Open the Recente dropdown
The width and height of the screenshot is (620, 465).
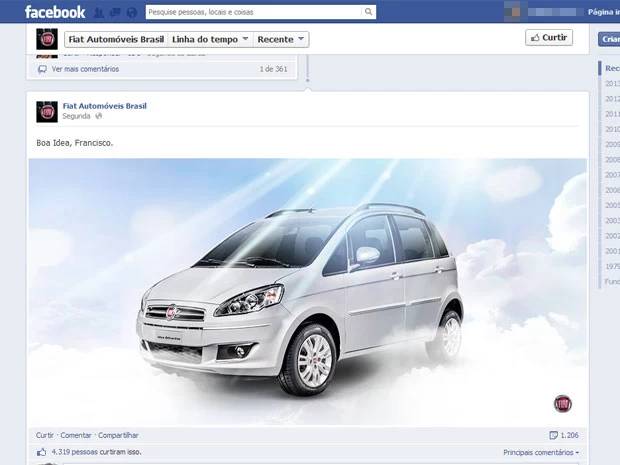point(280,39)
